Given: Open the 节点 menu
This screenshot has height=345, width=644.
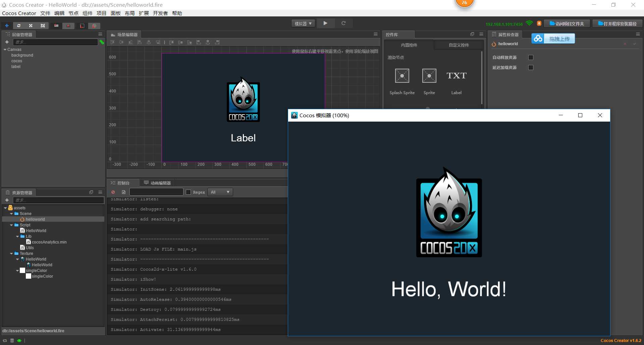Looking at the screenshot, I should (x=73, y=13).
